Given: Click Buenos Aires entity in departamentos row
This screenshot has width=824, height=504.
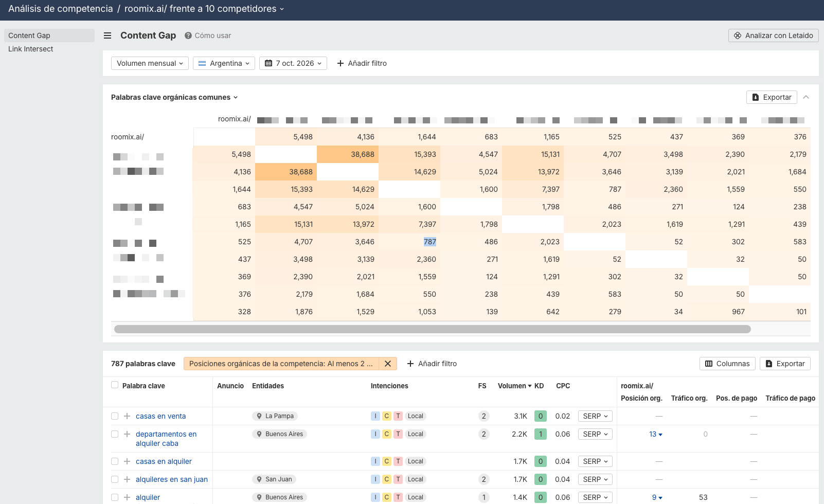Looking at the screenshot, I should click(x=280, y=434).
